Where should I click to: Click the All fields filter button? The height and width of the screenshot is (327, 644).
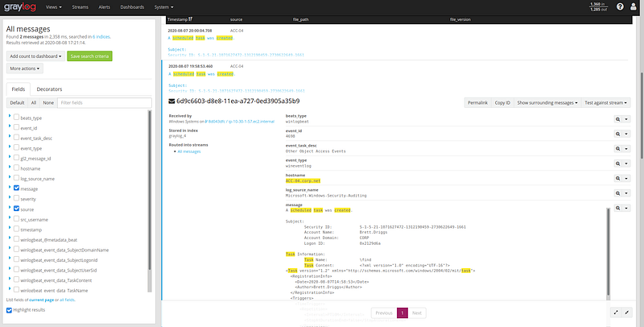point(34,103)
